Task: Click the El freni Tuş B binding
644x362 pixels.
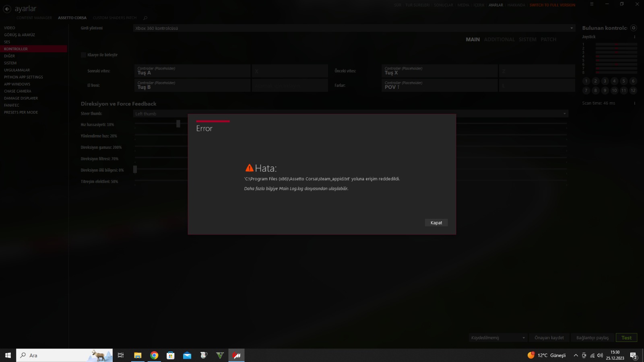Action: (x=192, y=85)
